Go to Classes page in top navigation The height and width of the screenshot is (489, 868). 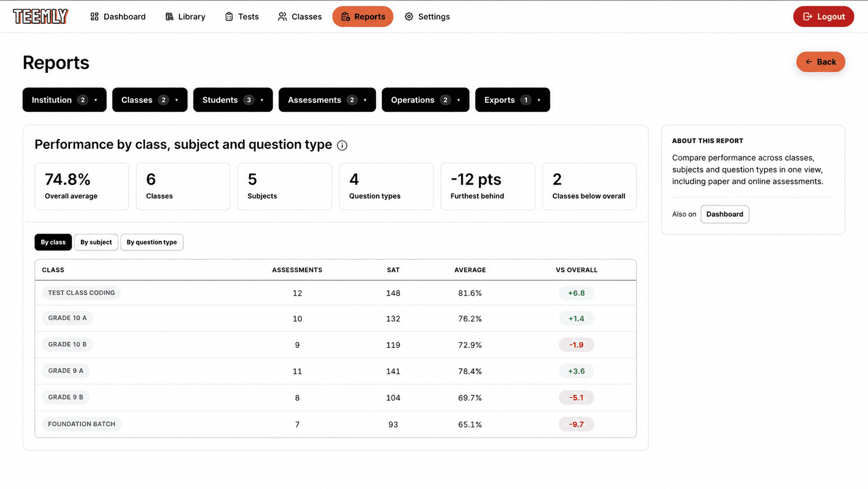tap(300, 17)
